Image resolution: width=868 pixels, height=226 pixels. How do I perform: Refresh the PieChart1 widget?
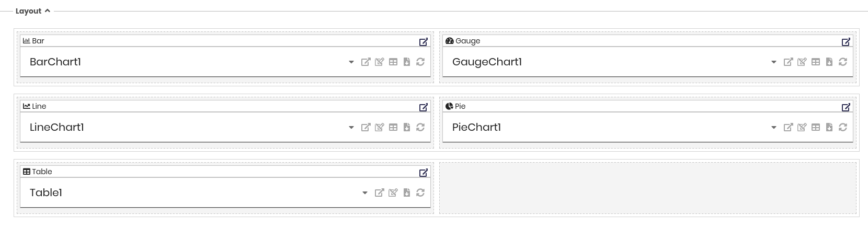coord(843,127)
